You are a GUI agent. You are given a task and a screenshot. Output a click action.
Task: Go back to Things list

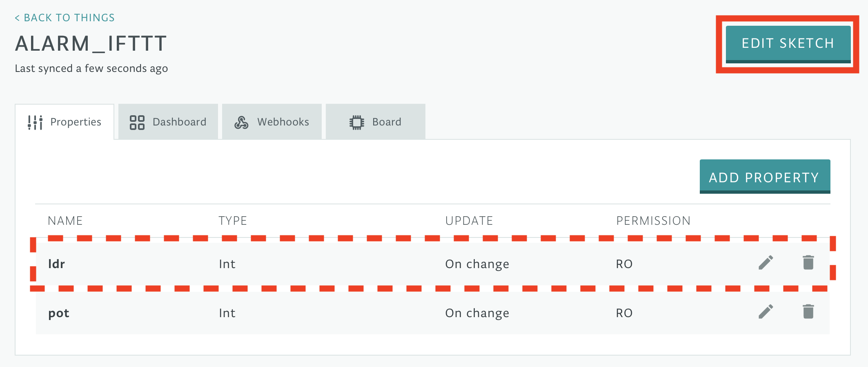pos(65,18)
